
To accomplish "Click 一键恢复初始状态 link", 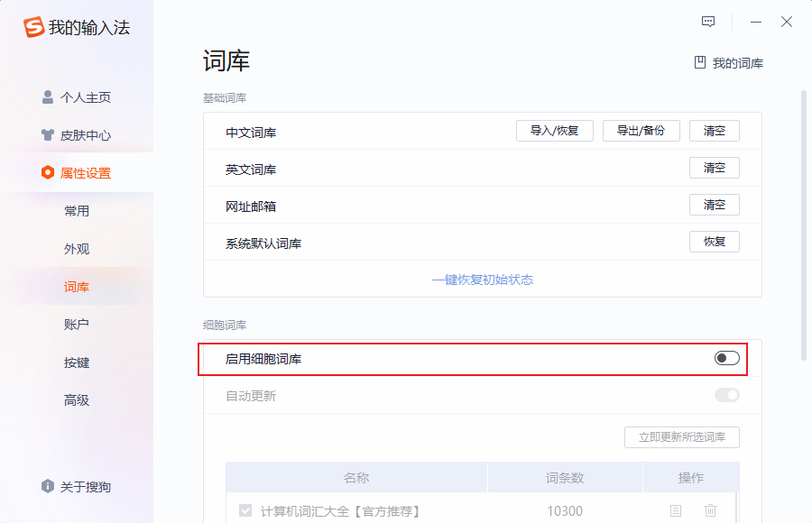I will [483, 280].
